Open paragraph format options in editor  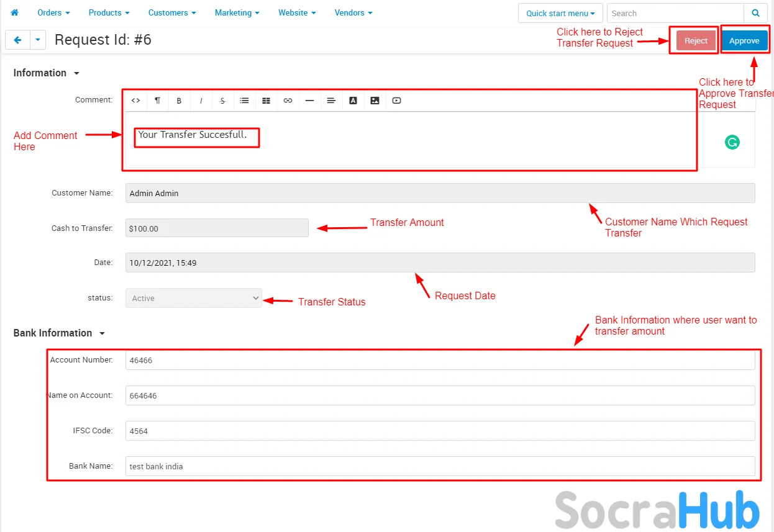[157, 101]
